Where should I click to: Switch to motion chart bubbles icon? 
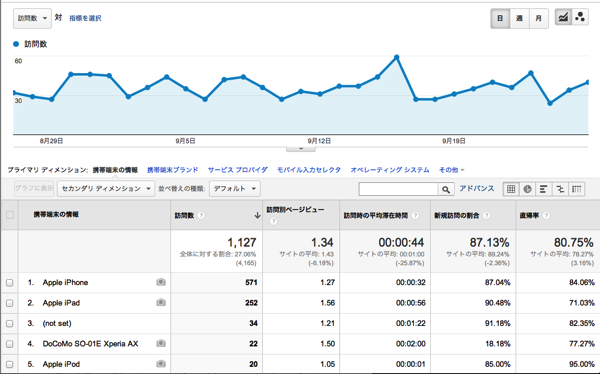580,18
